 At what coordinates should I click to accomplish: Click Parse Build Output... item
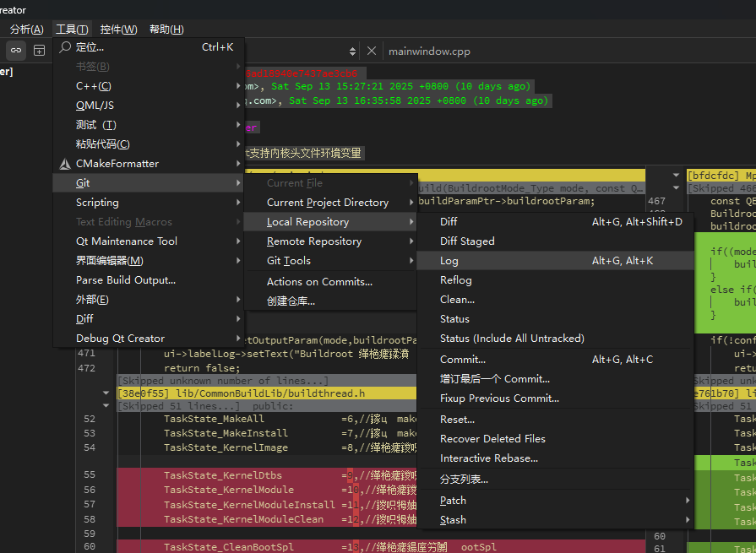pos(126,280)
